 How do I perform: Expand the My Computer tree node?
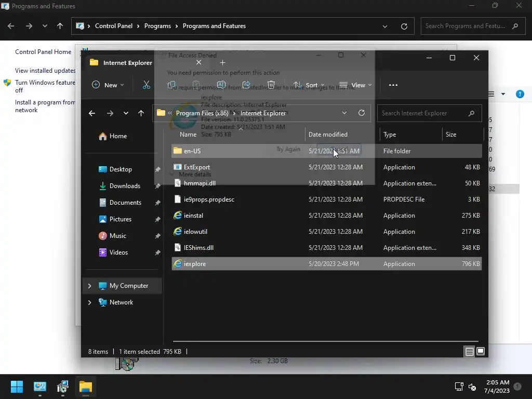click(x=89, y=286)
